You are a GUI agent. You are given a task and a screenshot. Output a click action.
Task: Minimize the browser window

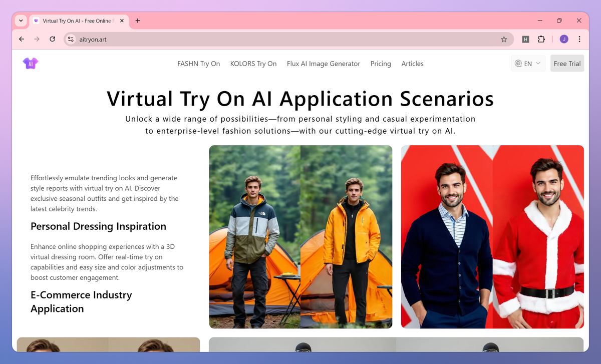pyautogui.click(x=540, y=21)
